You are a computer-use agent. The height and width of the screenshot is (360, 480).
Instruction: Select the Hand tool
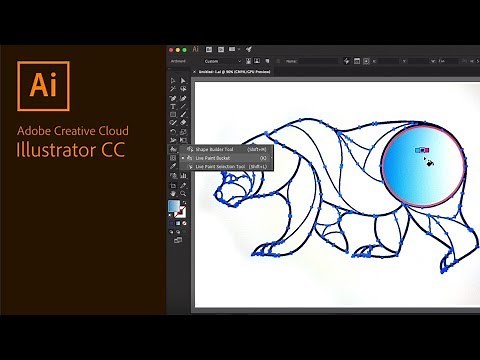click(173, 193)
